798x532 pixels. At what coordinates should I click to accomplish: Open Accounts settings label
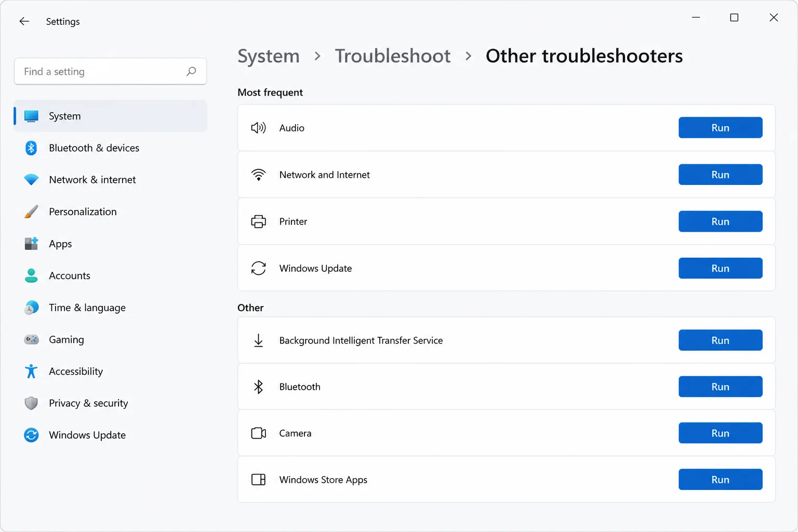click(x=70, y=275)
